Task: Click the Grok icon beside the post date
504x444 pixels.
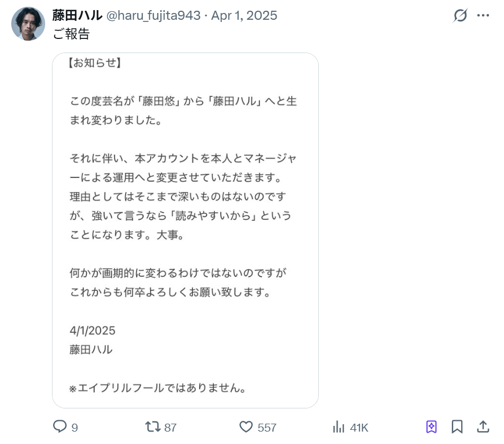Action: pyautogui.click(x=460, y=16)
